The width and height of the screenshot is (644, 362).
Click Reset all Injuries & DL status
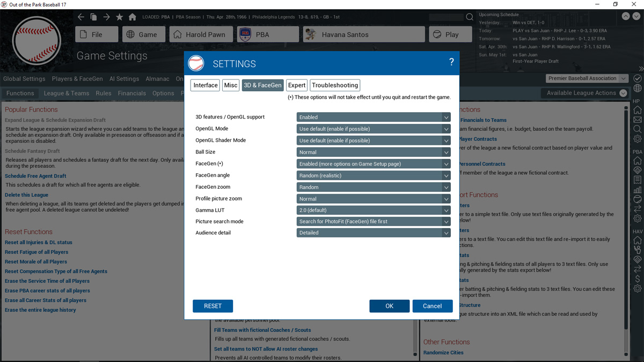point(39,242)
